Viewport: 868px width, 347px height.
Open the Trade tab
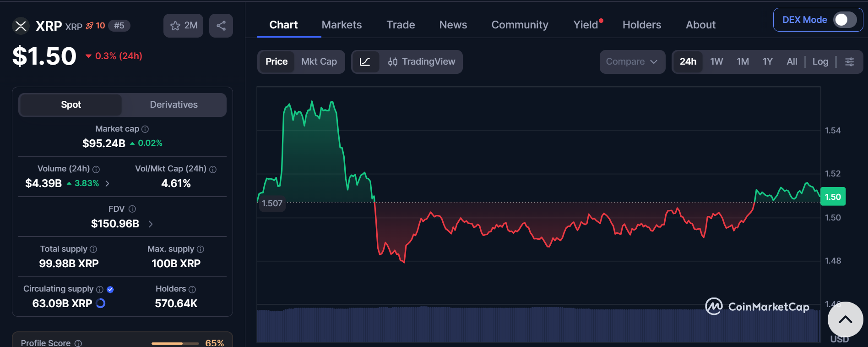(401, 25)
